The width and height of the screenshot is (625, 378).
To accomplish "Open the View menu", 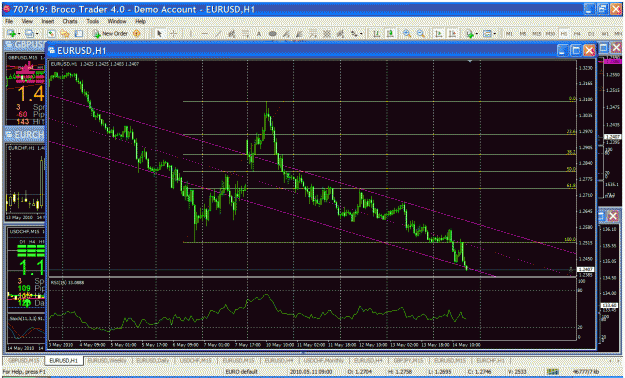I will click(x=27, y=21).
